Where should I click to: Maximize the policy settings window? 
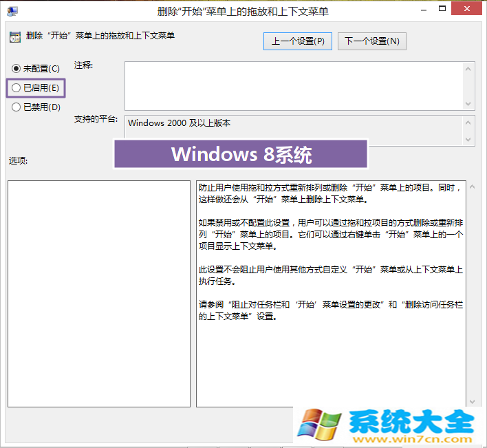click(x=442, y=9)
